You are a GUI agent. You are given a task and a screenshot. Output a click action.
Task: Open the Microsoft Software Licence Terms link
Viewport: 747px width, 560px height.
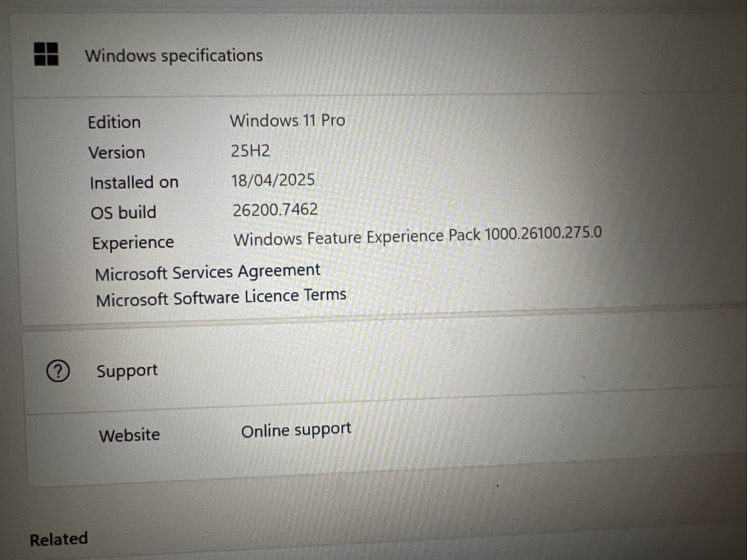tap(221, 298)
